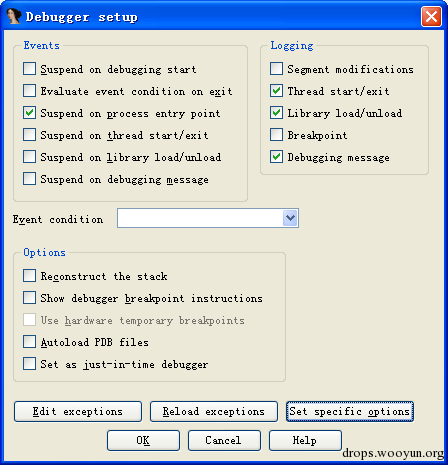Check Evaluate event condition on exit
448x465 pixels.
click(29, 91)
